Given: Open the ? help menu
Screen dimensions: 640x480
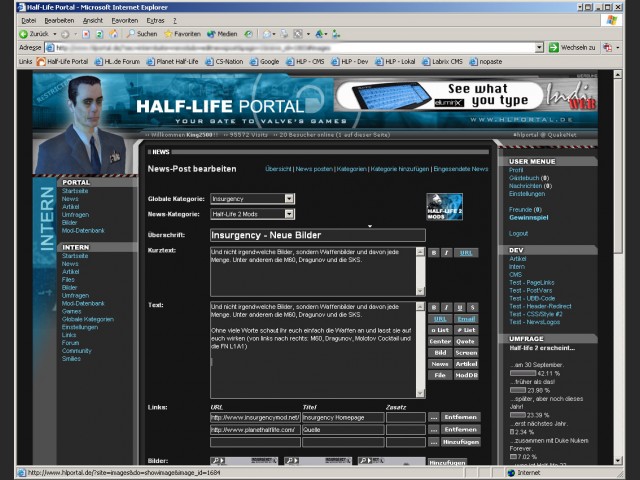Looking at the screenshot, I should 175,20.
